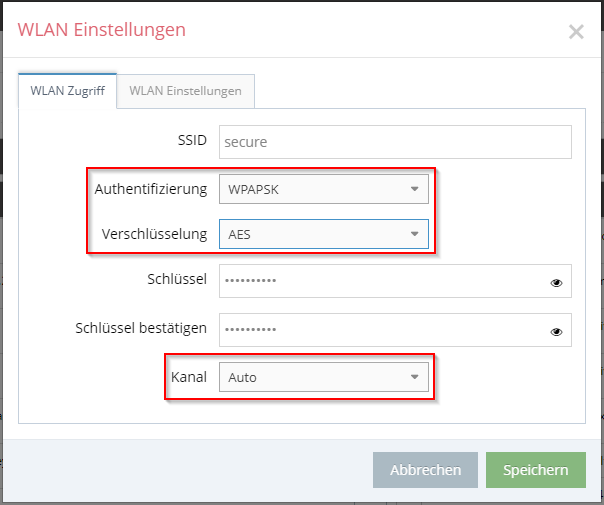Click the Authentifizierung label text
This screenshot has width=604, height=505.
151,189
